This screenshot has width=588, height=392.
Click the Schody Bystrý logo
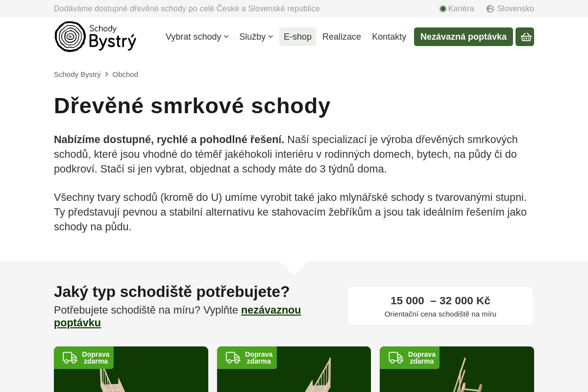tap(95, 36)
